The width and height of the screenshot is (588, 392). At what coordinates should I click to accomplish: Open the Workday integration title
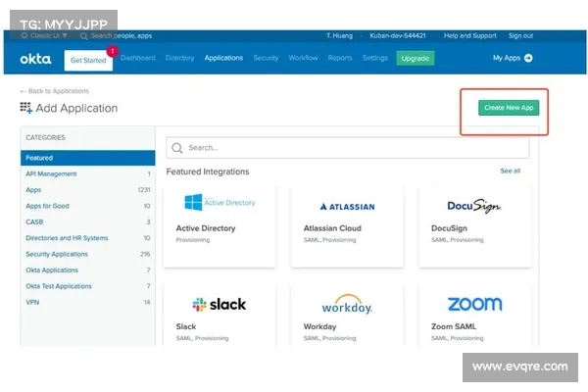click(x=319, y=326)
